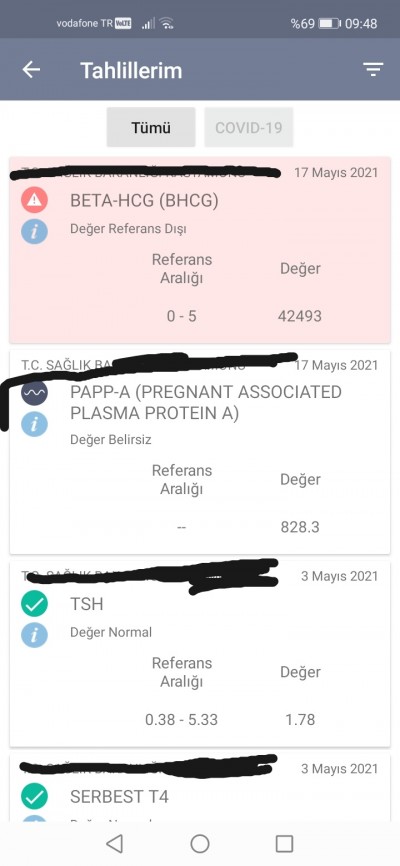Open recent apps square button
The width and height of the screenshot is (400, 866).
click(285, 843)
